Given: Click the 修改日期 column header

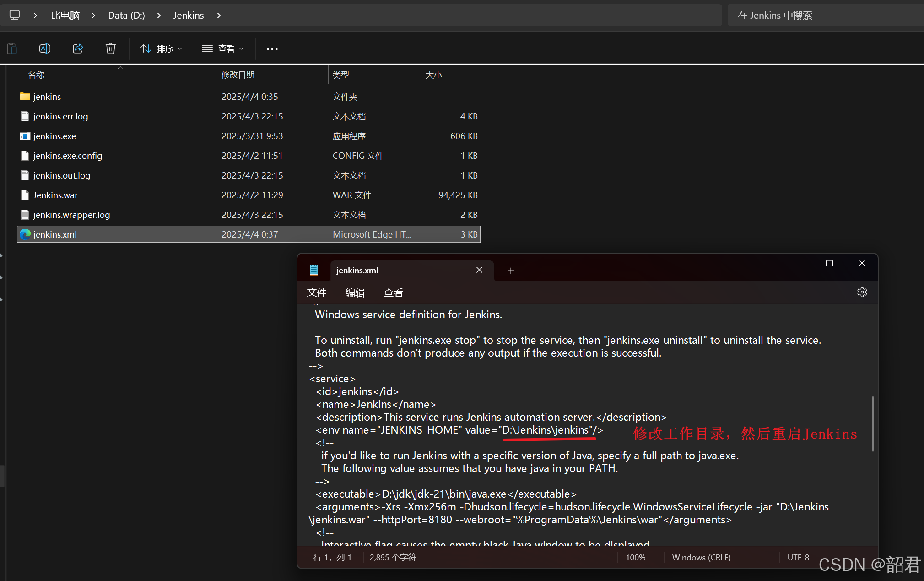Looking at the screenshot, I should tap(238, 75).
